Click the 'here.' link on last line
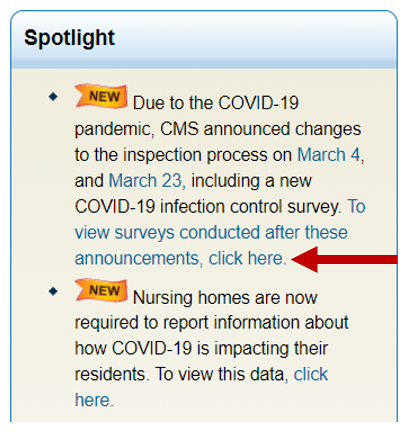408x432 pixels. click(x=94, y=400)
